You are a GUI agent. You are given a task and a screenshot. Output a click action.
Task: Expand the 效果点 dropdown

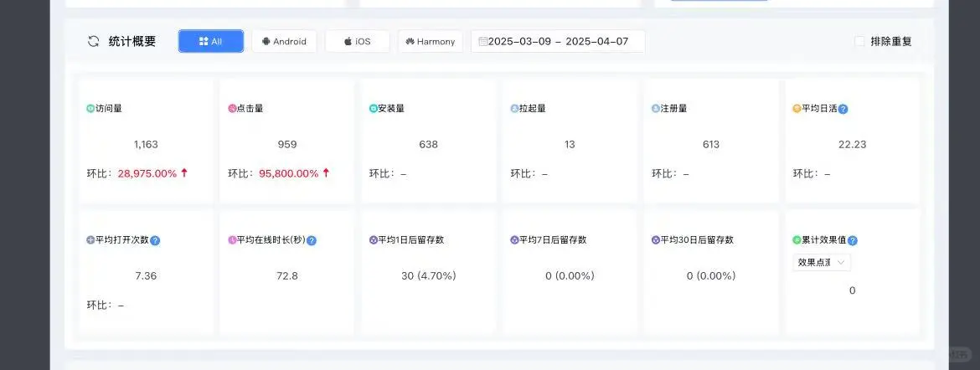(x=821, y=263)
